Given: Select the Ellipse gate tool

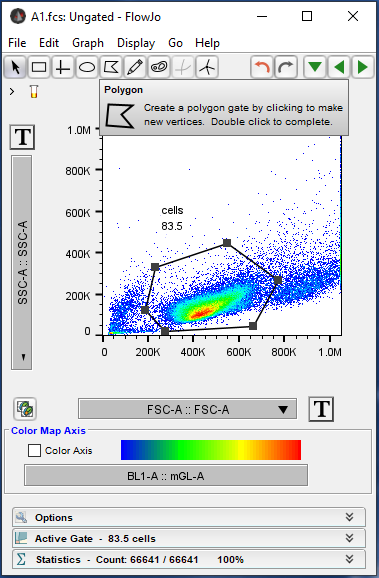Looking at the screenshot, I should point(87,67).
